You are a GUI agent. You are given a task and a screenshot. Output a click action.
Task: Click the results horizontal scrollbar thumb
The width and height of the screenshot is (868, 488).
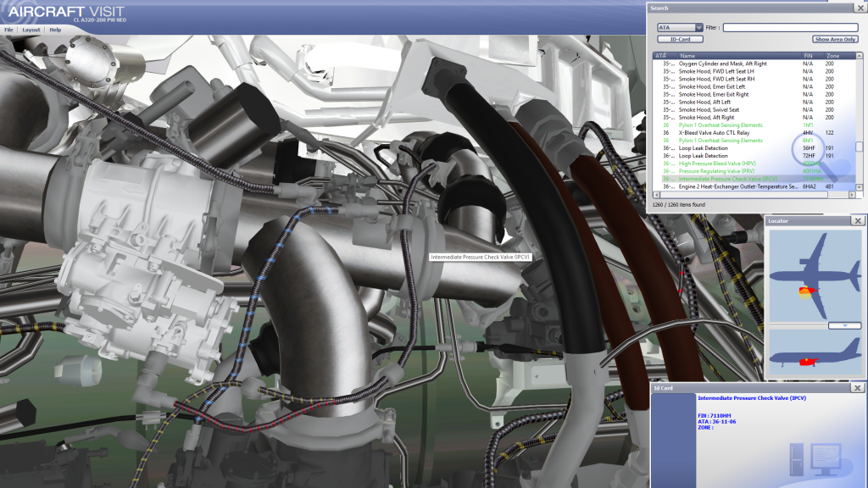click(744, 195)
